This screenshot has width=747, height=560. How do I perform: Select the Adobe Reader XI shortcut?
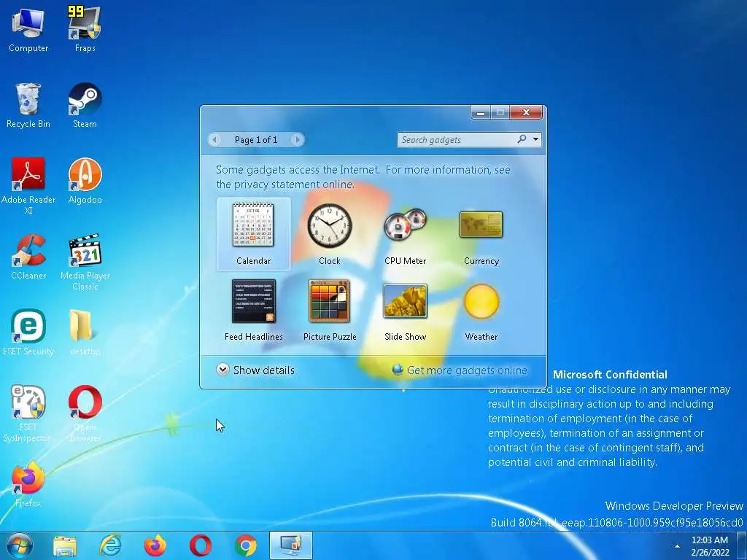click(x=28, y=186)
